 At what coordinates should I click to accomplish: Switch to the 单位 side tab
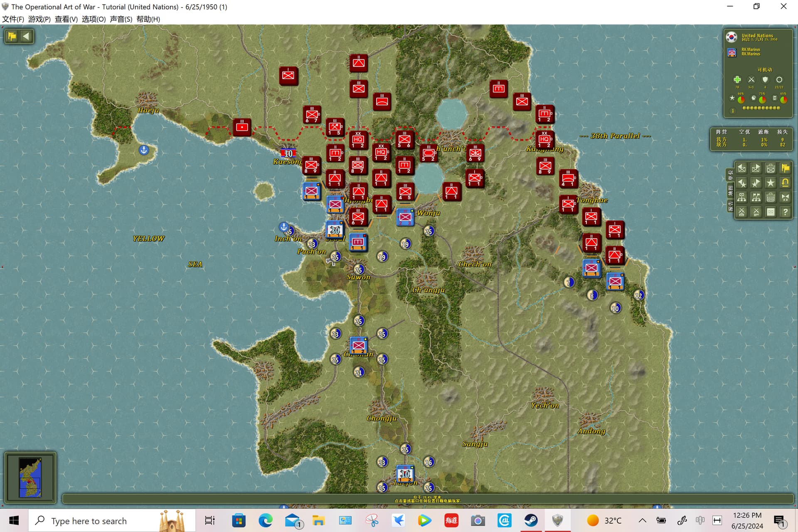730,175
